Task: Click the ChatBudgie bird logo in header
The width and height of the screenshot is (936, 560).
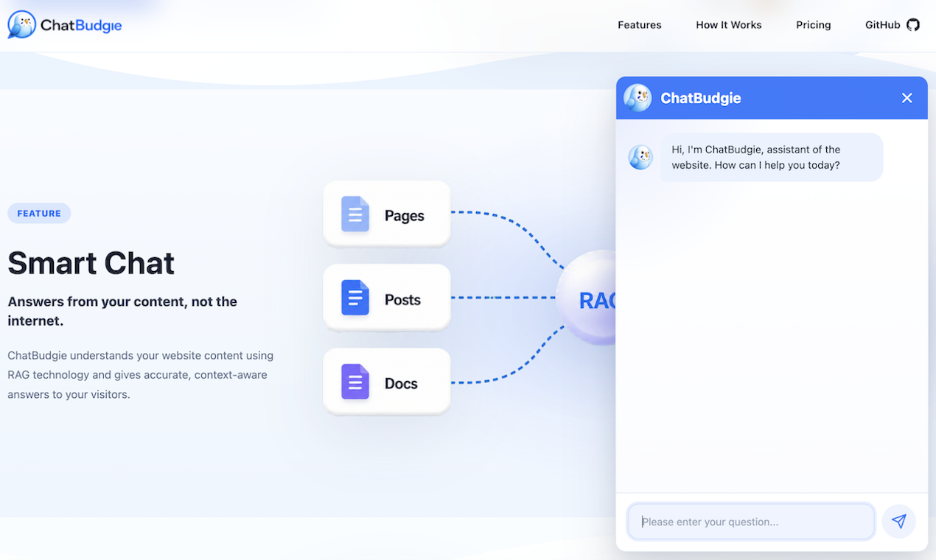Action: tap(21, 24)
